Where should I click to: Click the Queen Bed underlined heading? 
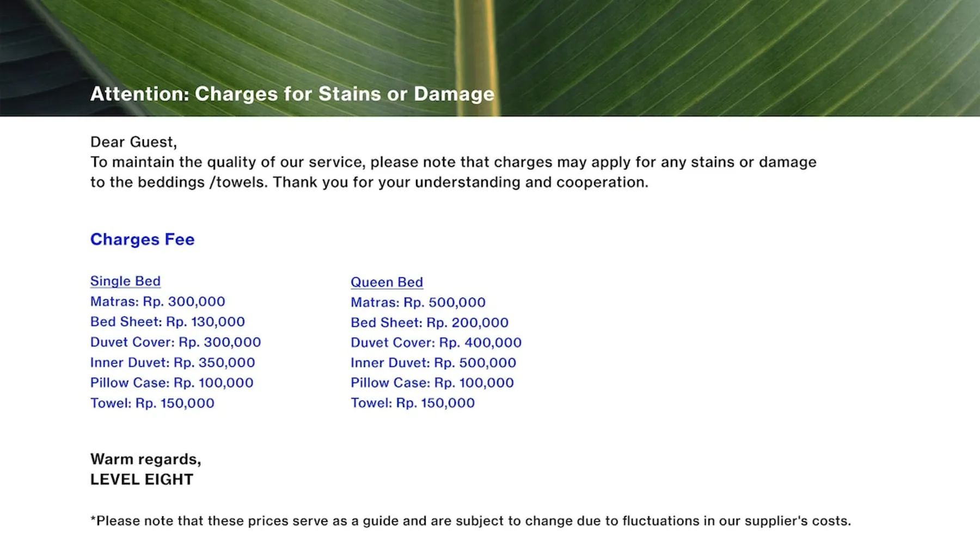click(x=387, y=282)
